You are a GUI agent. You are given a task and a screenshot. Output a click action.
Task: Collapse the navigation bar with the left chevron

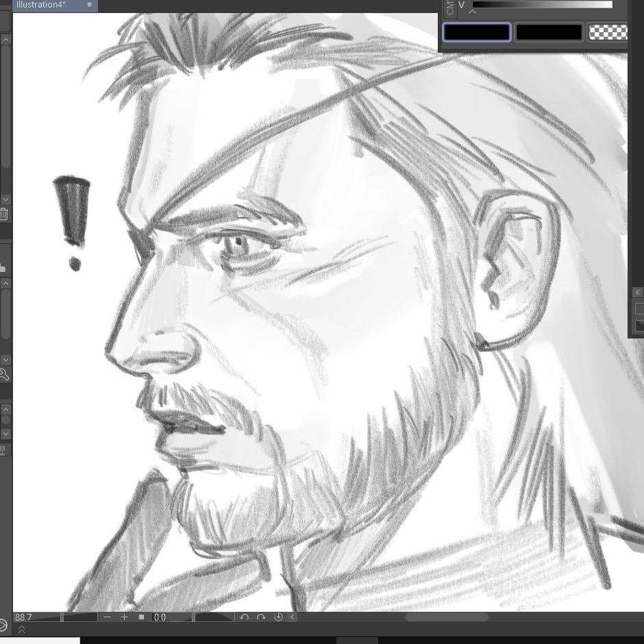click(293, 617)
